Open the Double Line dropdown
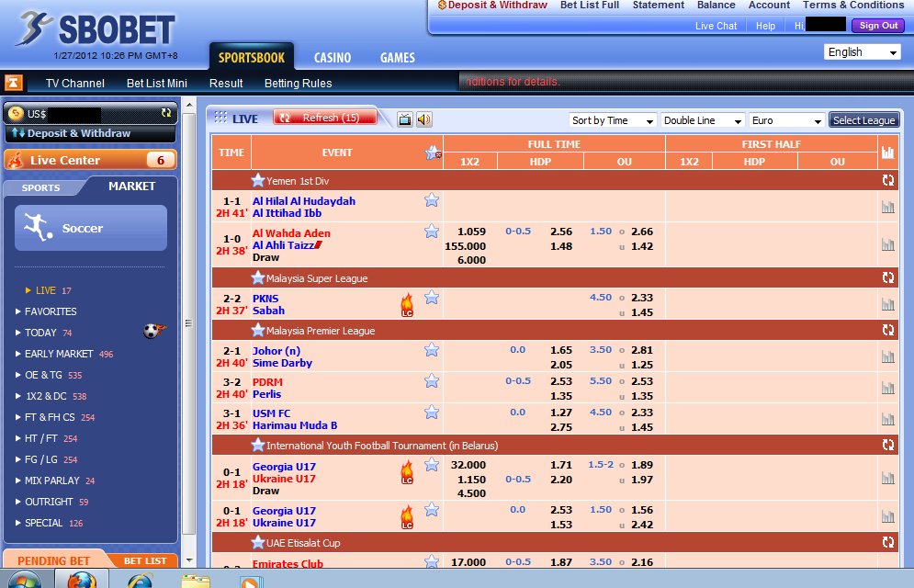 coord(703,120)
